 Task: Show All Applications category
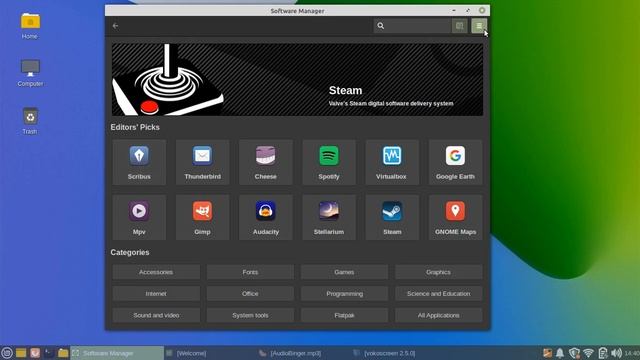[x=438, y=316]
